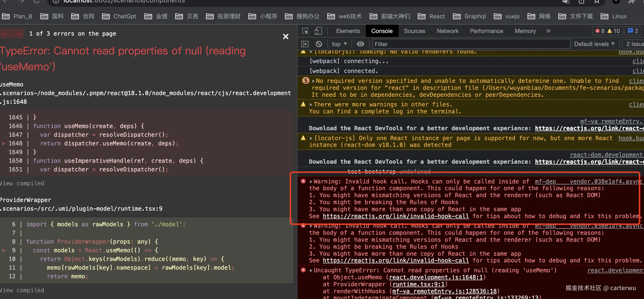
Task: Open the blue messages count badge
Action: point(633,31)
